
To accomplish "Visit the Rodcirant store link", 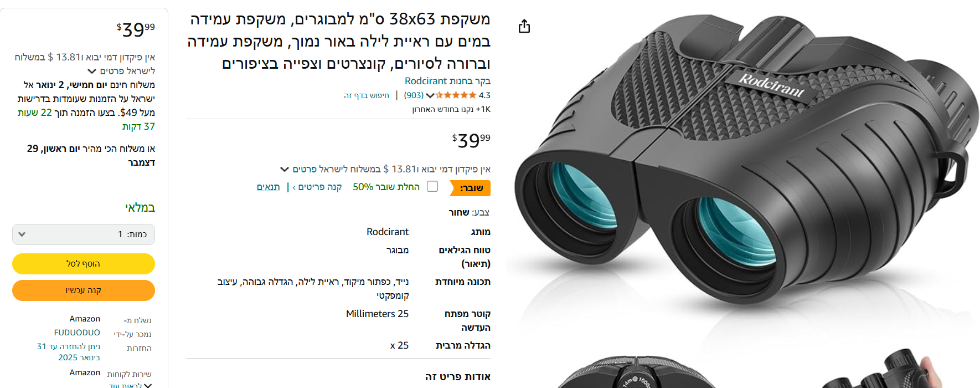I will [x=447, y=81].
